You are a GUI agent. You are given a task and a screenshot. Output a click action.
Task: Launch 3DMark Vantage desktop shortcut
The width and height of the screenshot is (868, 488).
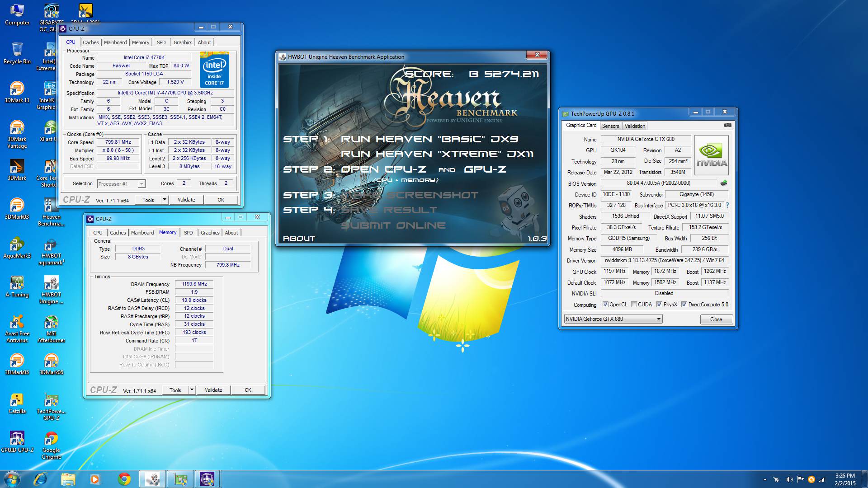pos(17,134)
